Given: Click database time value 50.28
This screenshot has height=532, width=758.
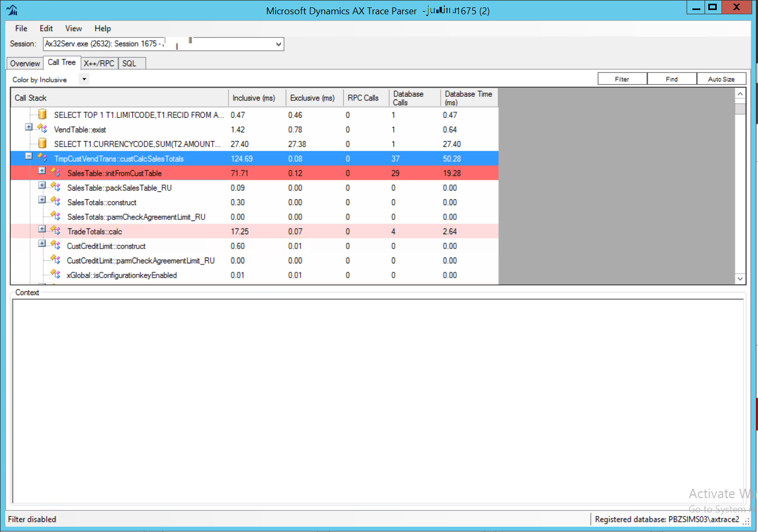Looking at the screenshot, I should coord(452,159).
